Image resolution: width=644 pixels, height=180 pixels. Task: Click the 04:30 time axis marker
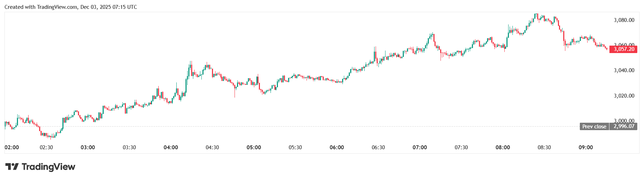[212, 147]
